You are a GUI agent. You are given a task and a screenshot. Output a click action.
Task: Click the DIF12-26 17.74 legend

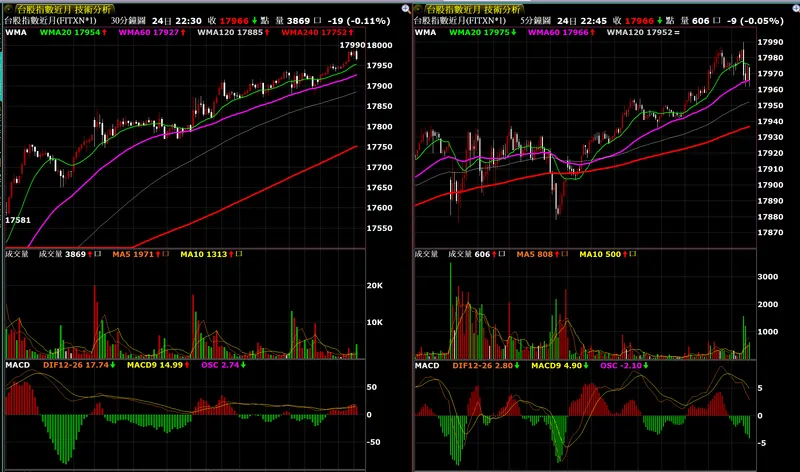click(x=79, y=365)
